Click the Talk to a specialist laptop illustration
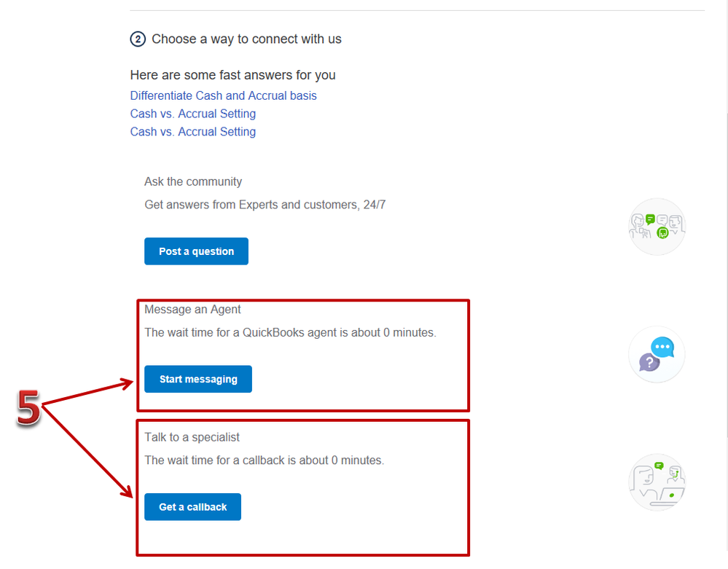Screen dimensions: 728x569 [x=657, y=482]
